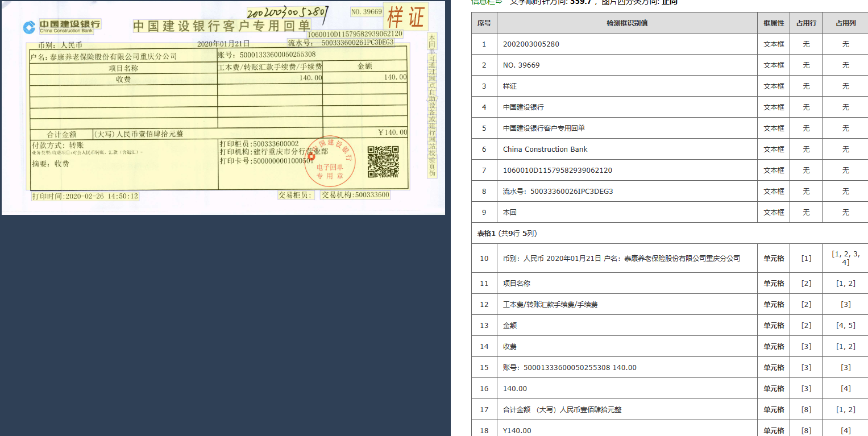Screen dimensions: 868x436
Task: Click the green 信息栏 arrow label
Action: (487, 2)
